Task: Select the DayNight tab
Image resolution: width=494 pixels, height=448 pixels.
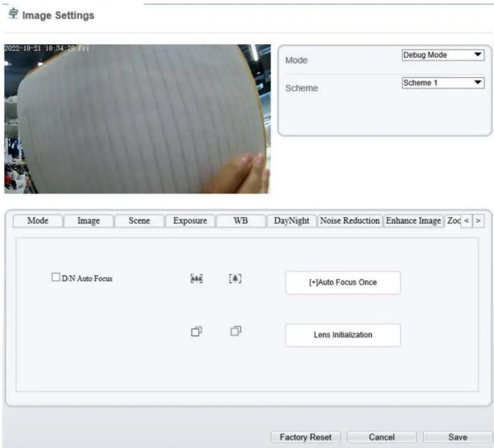Action: (291, 221)
